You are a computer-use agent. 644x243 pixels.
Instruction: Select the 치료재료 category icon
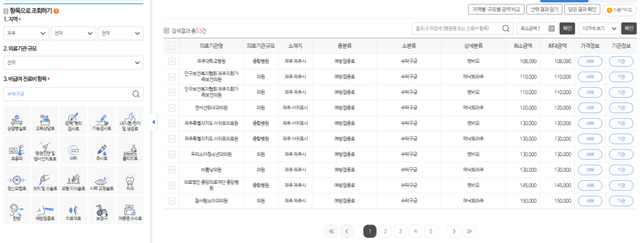coord(74,210)
